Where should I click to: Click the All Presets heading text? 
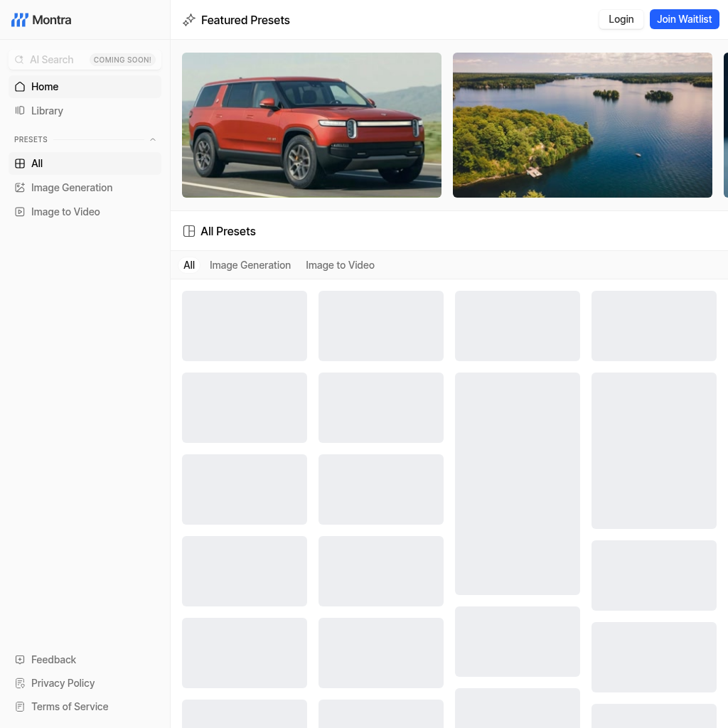[228, 231]
